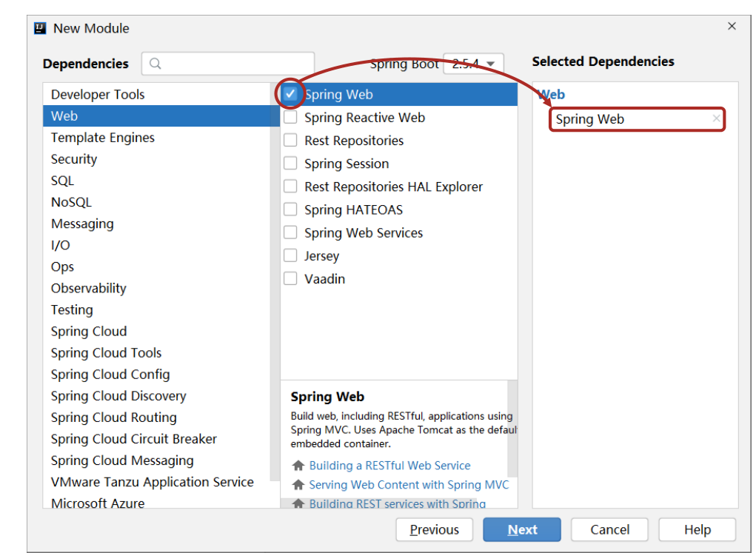This screenshot has height=553, width=756.
Task: Click the description panel scrollbar
Action: (x=512, y=429)
